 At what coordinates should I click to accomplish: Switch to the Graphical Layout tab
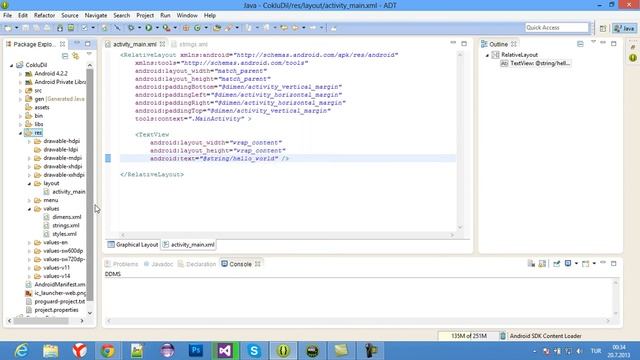coord(133,244)
